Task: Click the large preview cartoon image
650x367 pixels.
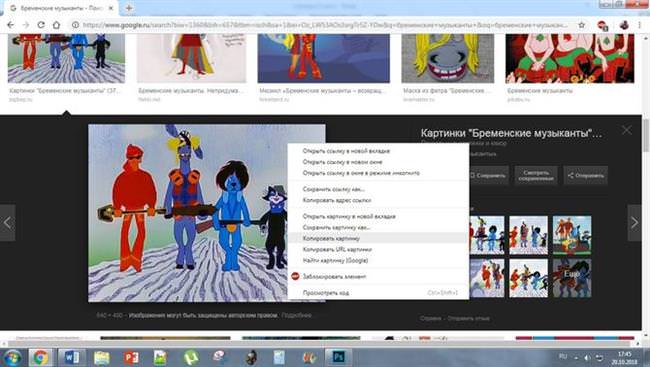Action: point(187,213)
